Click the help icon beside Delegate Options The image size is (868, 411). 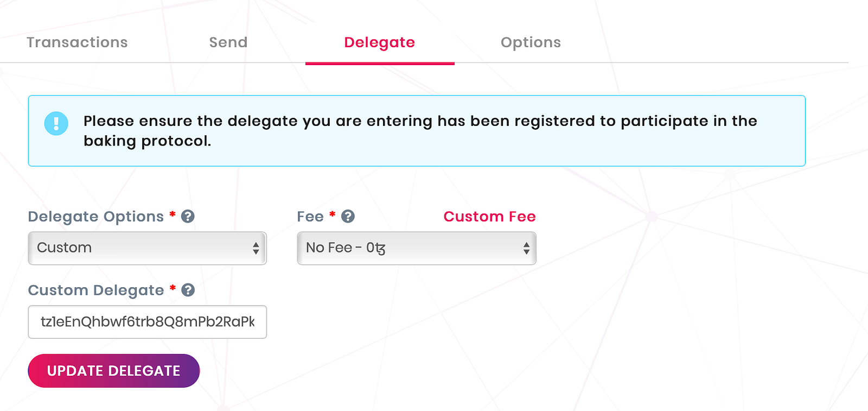pyautogui.click(x=188, y=217)
